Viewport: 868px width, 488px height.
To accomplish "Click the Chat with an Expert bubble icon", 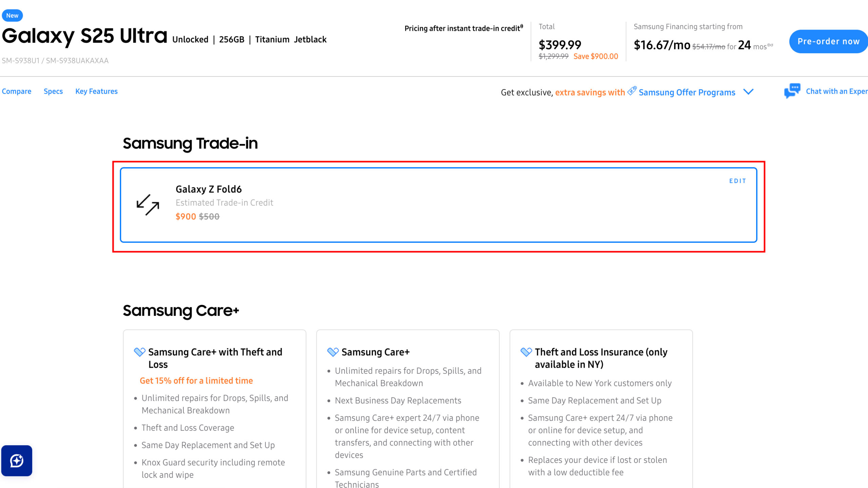I will point(792,91).
